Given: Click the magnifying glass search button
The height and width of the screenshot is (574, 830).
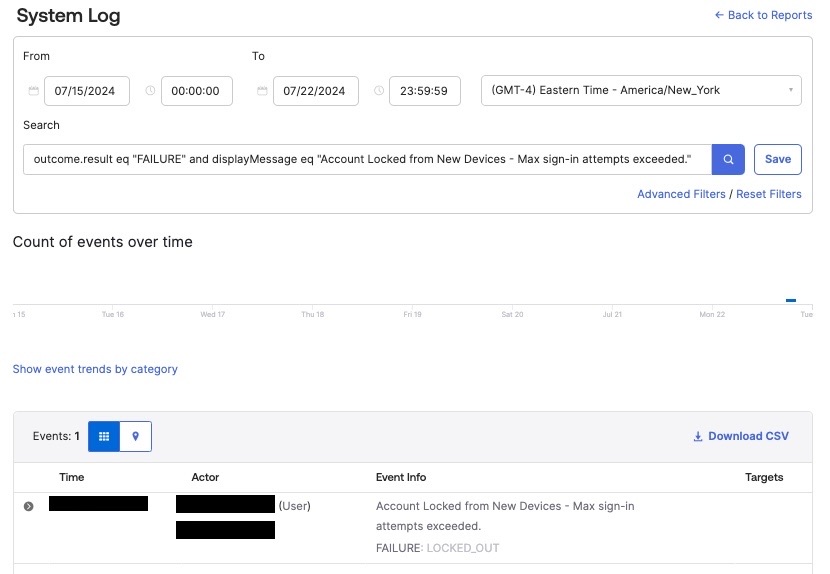Looking at the screenshot, I should [x=728, y=159].
